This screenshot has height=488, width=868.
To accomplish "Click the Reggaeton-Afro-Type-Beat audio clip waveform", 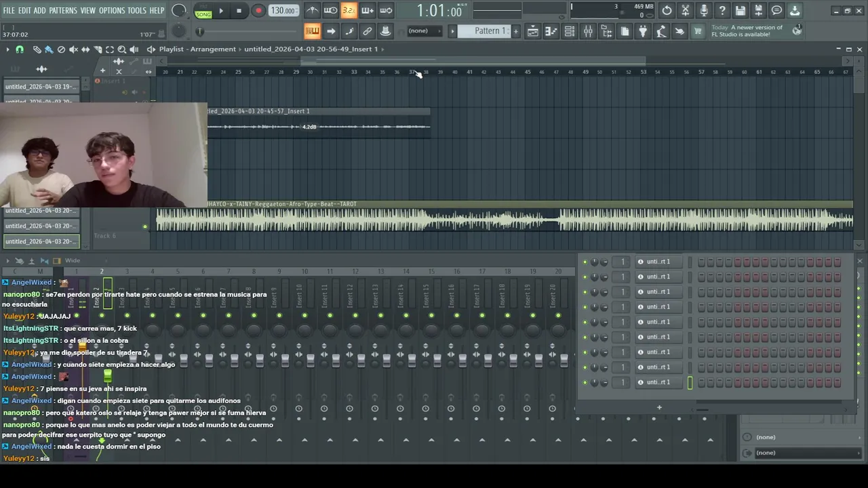I will 505,220.
